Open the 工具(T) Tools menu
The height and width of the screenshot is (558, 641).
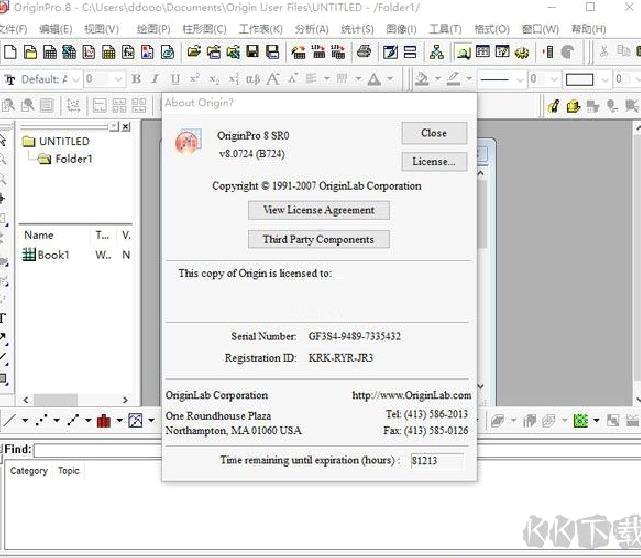pyautogui.click(x=445, y=29)
